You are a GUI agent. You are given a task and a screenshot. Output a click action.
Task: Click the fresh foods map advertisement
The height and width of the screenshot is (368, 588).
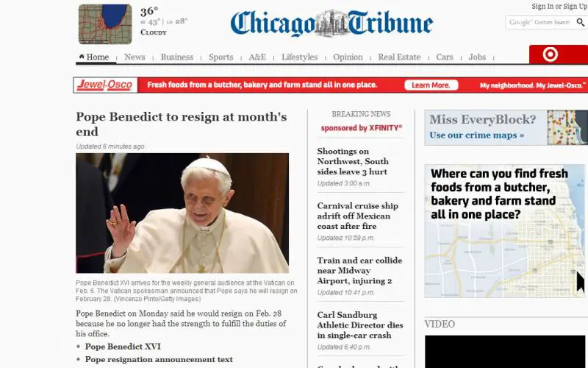pyautogui.click(x=505, y=231)
